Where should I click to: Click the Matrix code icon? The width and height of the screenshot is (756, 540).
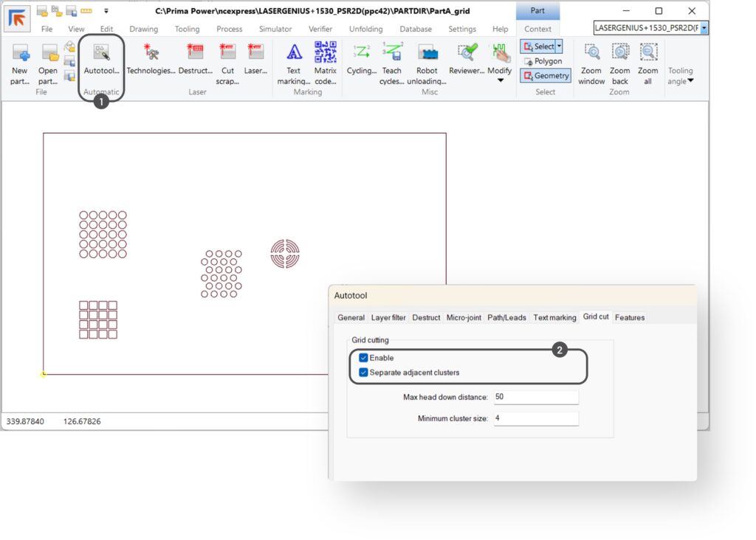(x=325, y=55)
